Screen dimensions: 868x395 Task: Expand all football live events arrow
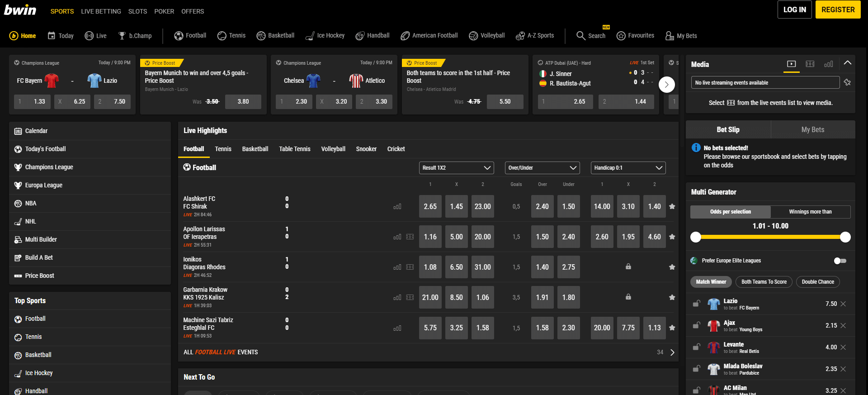(672, 352)
